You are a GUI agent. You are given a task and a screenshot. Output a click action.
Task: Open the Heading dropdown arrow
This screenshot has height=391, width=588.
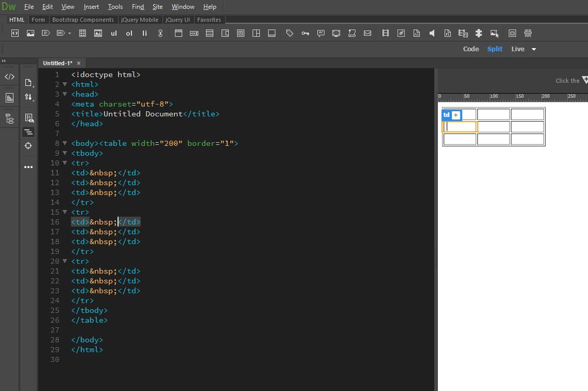(x=69, y=34)
